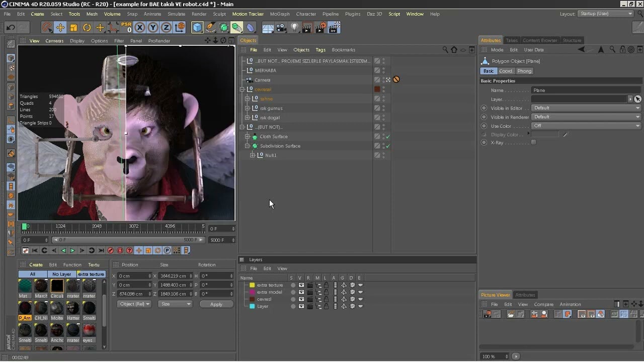Image resolution: width=644 pixels, height=362 pixels.
Task: Open the MoGraph menu
Action: click(x=280, y=14)
